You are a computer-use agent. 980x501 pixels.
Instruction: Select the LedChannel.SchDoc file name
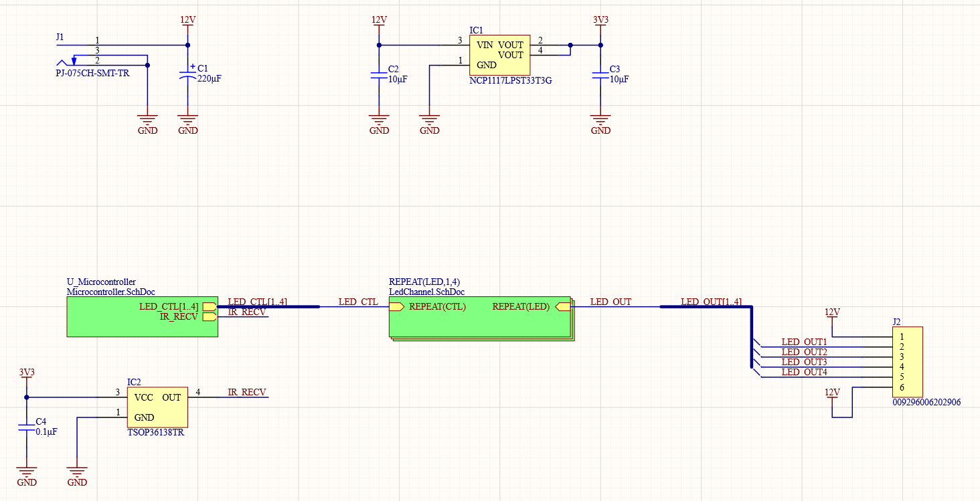pos(426,292)
